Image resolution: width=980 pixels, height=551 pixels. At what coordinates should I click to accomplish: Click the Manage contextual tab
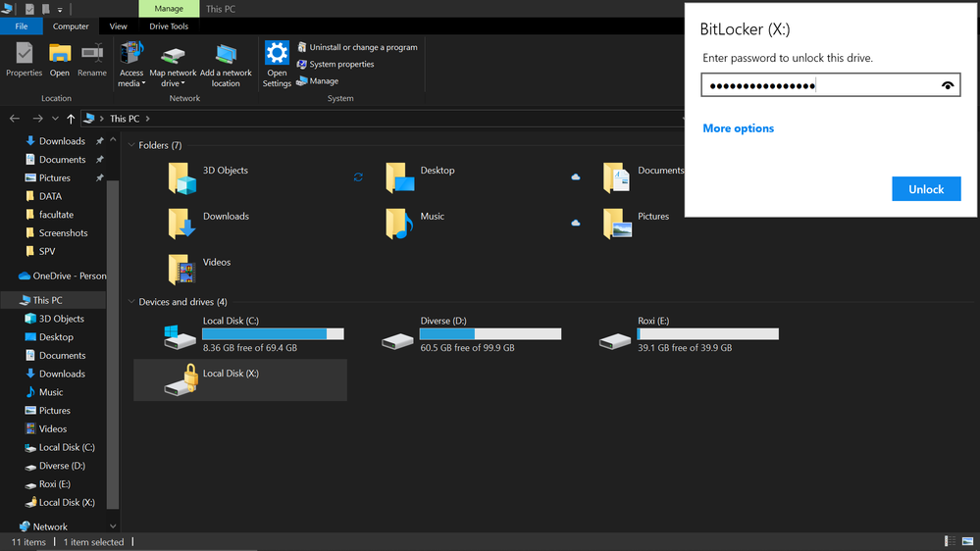tap(169, 9)
